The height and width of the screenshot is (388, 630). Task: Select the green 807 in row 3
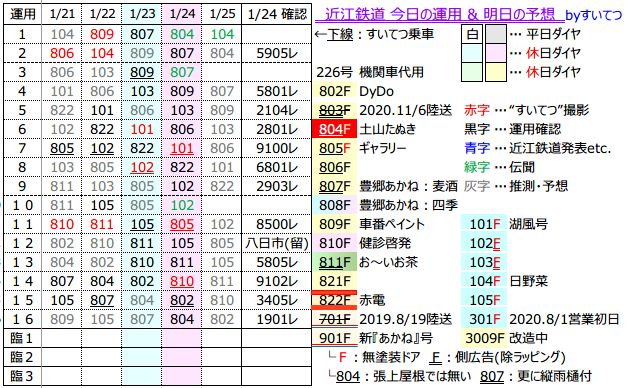[x=182, y=72]
